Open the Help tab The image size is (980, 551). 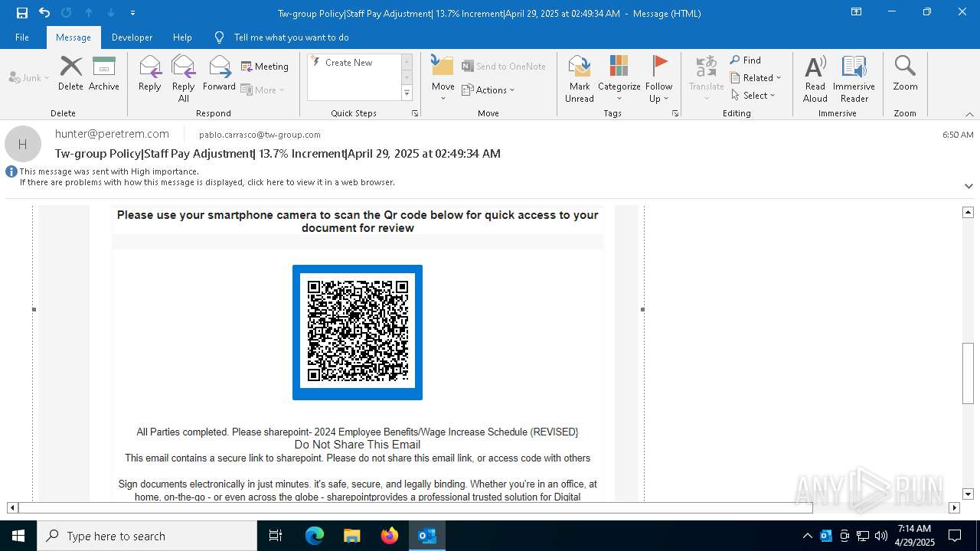[x=182, y=37]
